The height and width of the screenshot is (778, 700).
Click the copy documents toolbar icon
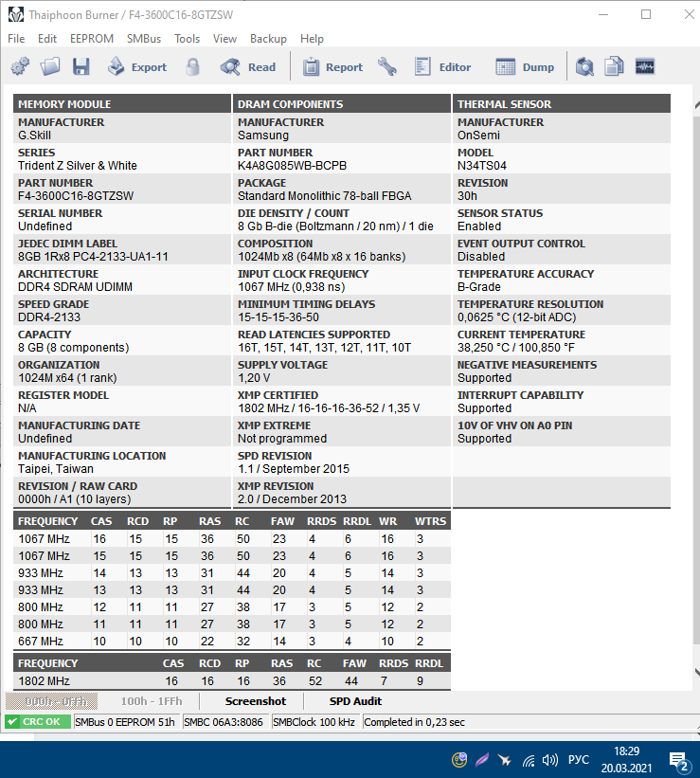coord(614,66)
